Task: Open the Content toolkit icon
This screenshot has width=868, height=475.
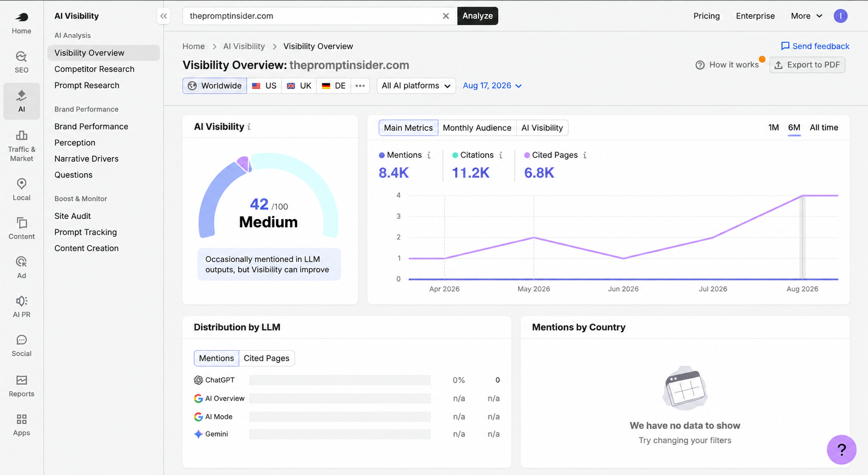Action: [x=22, y=228]
